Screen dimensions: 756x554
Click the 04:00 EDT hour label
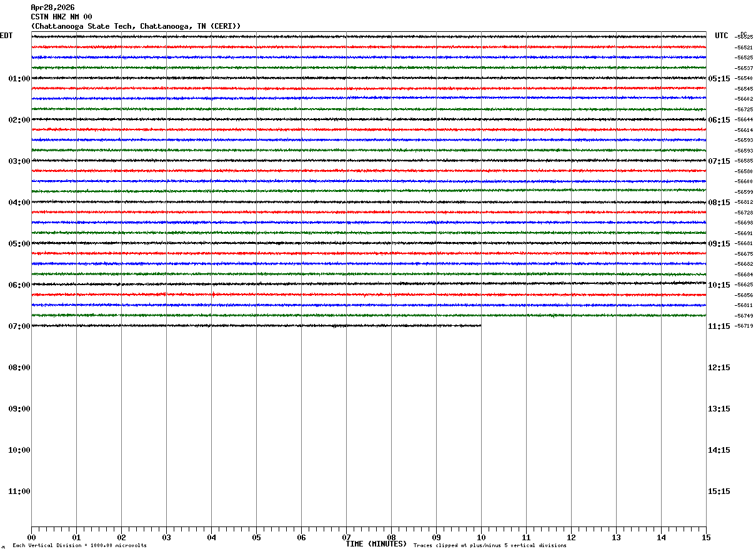(x=19, y=203)
